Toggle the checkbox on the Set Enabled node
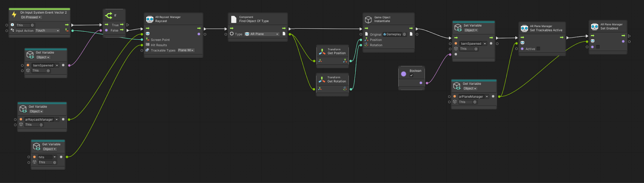 [598, 47]
